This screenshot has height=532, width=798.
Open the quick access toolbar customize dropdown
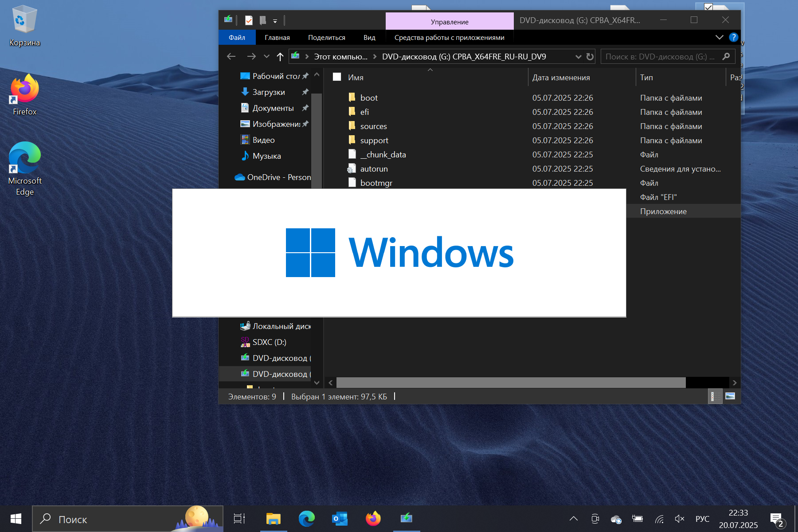[275, 21]
